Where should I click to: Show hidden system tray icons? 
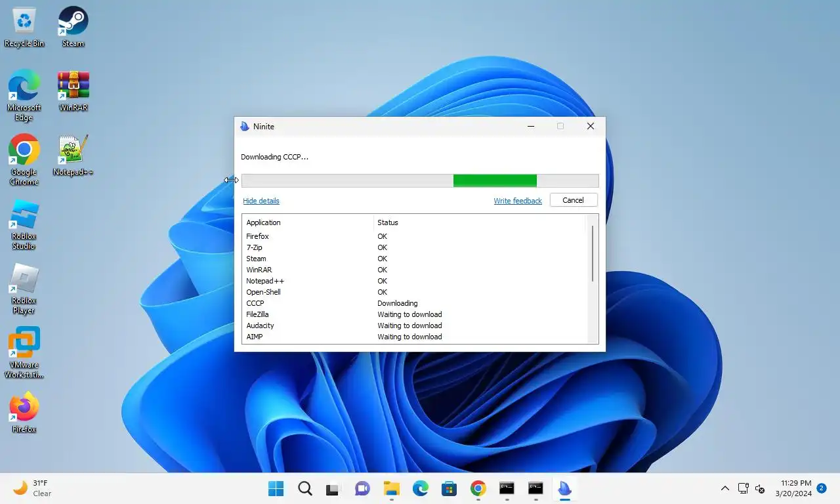(725, 488)
